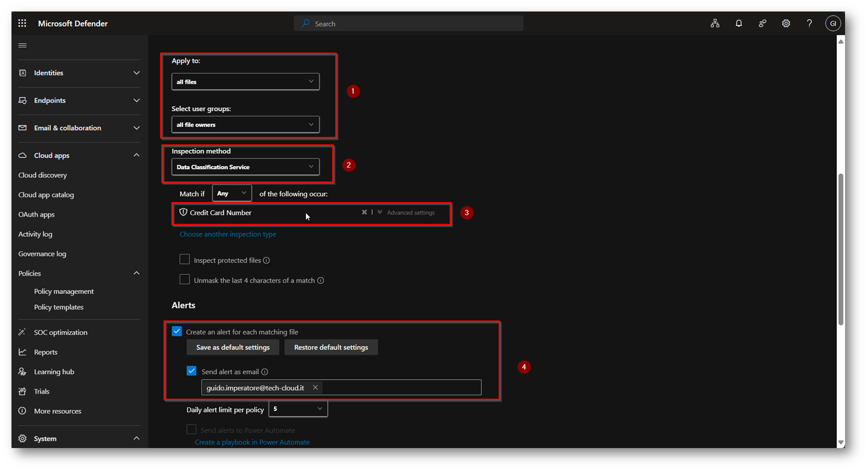Click the scrollbar down arrow

841,443
